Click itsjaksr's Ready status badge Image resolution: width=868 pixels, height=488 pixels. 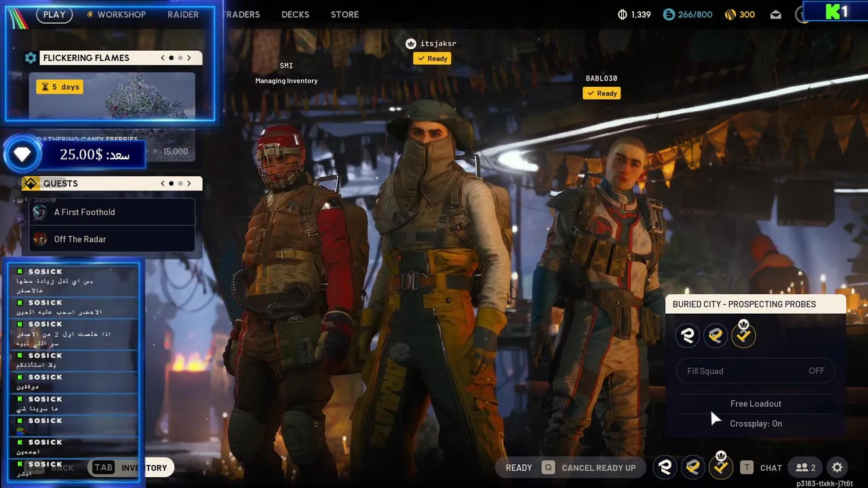(433, 59)
